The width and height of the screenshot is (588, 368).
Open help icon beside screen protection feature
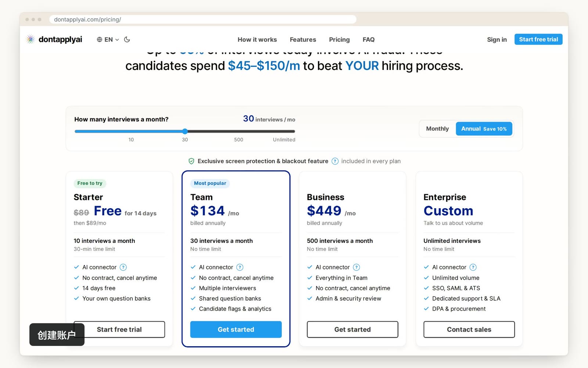point(335,161)
